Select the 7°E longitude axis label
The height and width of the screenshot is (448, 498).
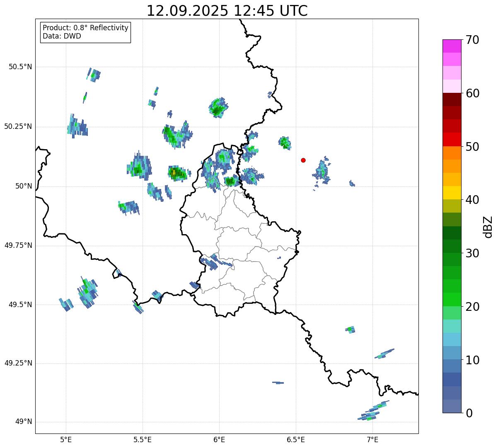(372, 439)
